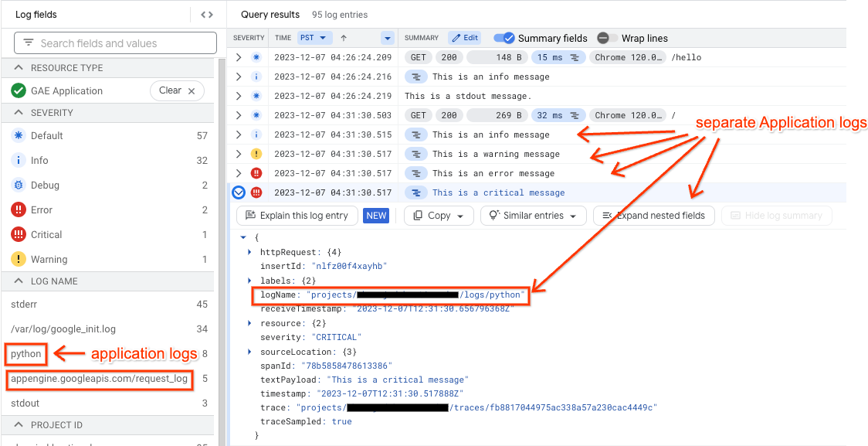Viewport: 868px width, 446px height.
Task: Collapse the expanded critical log entry
Action: pyautogui.click(x=238, y=192)
